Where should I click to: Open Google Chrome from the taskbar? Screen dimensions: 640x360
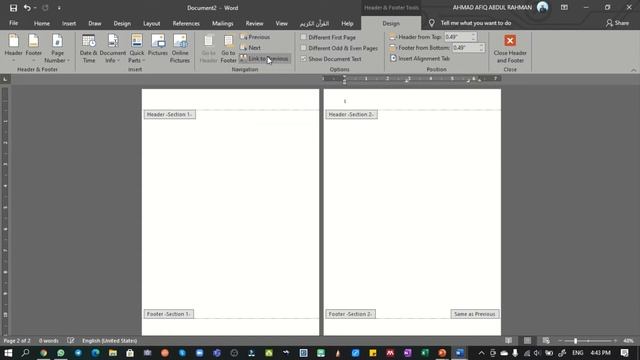pos(43,353)
